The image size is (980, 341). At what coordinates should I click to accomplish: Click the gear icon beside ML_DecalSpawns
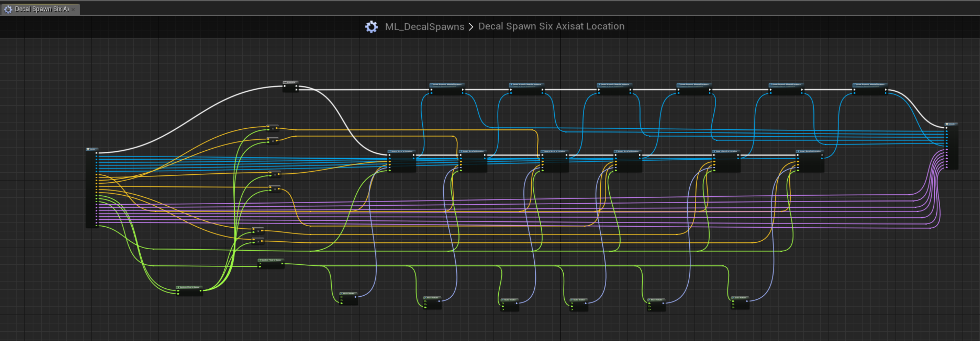point(371,26)
